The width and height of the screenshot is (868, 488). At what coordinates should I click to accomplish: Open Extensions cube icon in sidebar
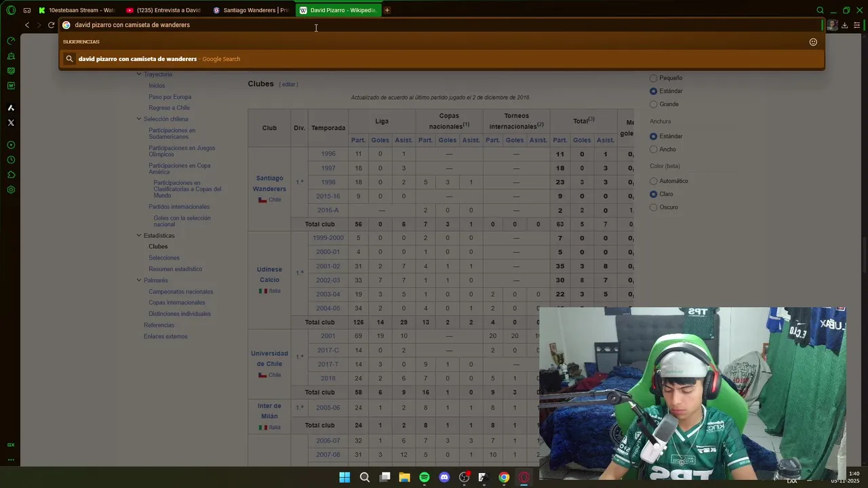[x=11, y=175]
